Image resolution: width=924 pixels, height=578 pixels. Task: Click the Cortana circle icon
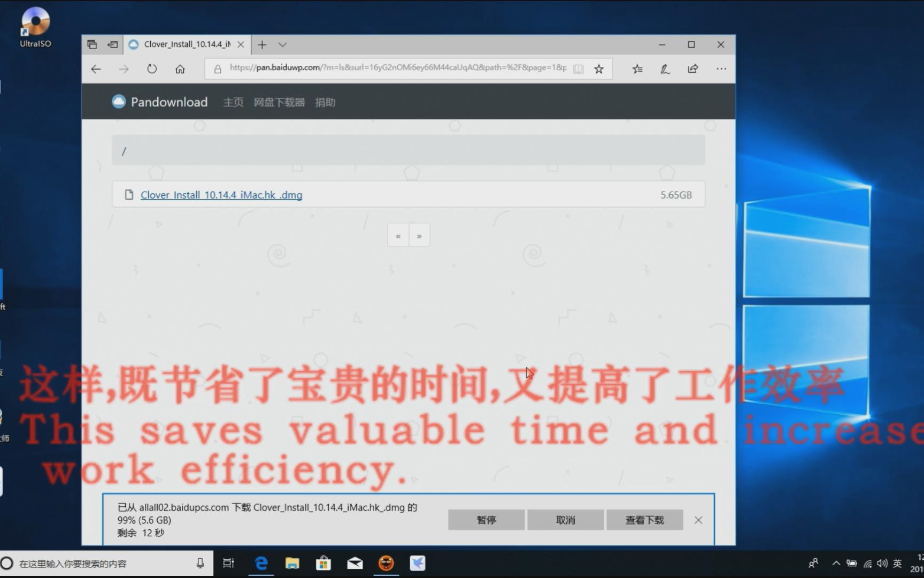pos(7,564)
